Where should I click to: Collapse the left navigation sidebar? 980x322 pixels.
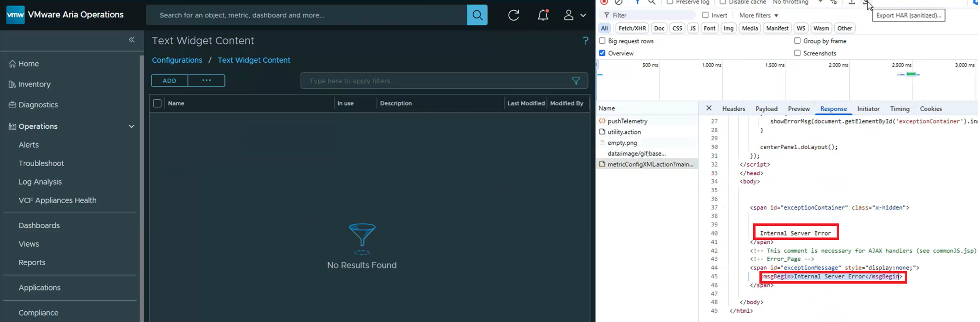[x=132, y=40]
